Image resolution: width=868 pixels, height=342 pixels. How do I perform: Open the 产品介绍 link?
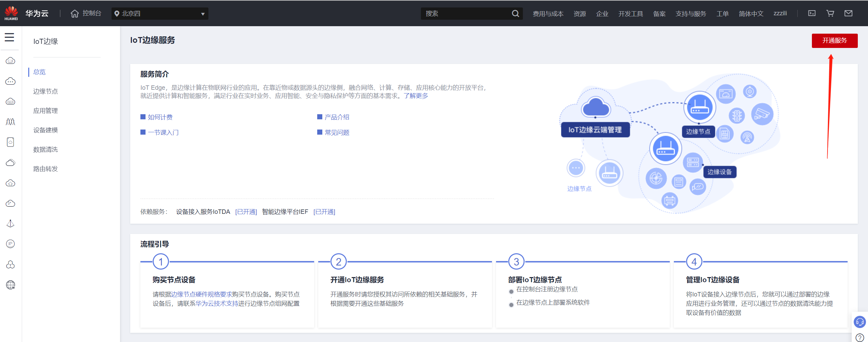[x=337, y=117]
